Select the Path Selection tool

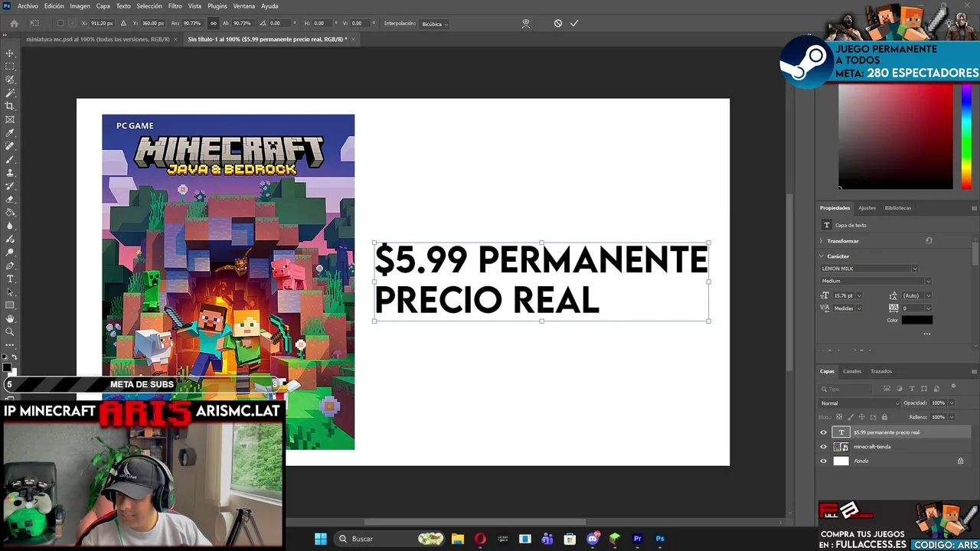click(x=10, y=292)
